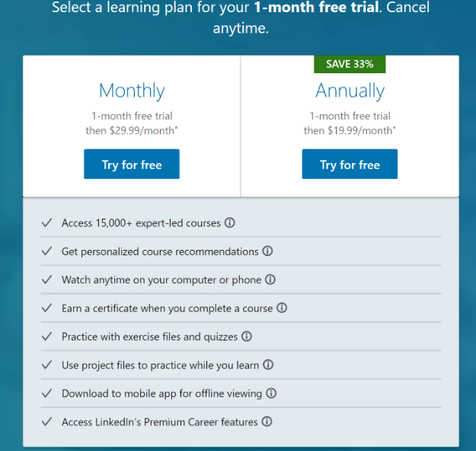The height and width of the screenshot is (451, 476).
Task: Select the Monthly plan heading
Action: 132,91
